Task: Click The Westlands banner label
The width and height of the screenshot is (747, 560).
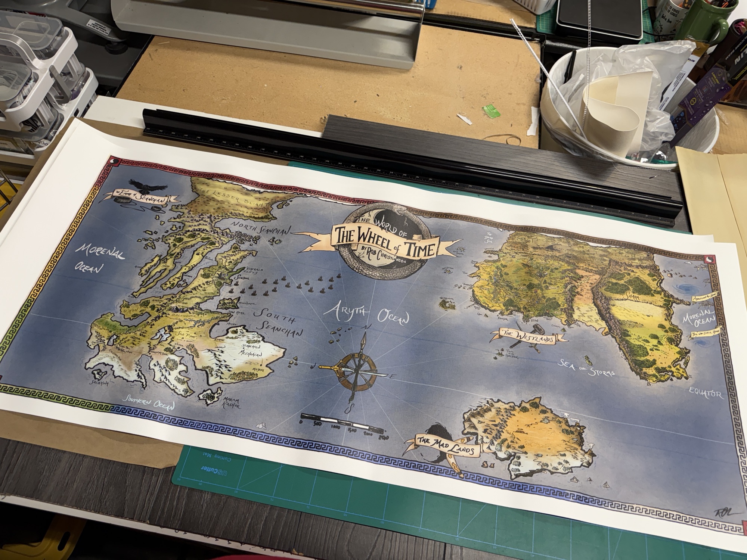Action: [528, 337]
